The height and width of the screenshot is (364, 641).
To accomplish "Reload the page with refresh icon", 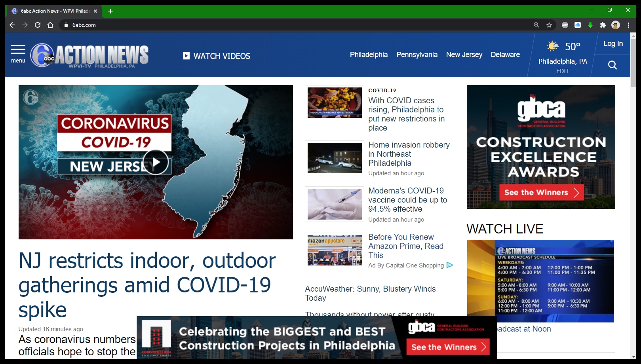I will pyautogui.click(x=38, y=25).
